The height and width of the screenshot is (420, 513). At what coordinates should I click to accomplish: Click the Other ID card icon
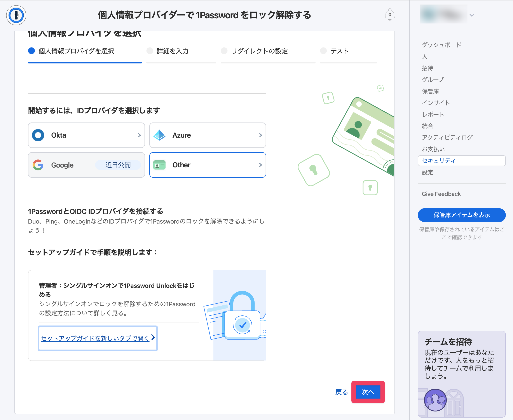pyautogui.click(x=160, y=165)
